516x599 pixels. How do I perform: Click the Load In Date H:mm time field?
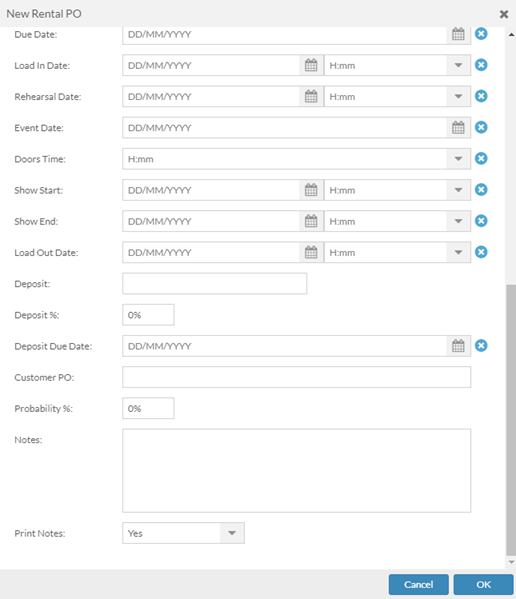click(x=385, y=65)
